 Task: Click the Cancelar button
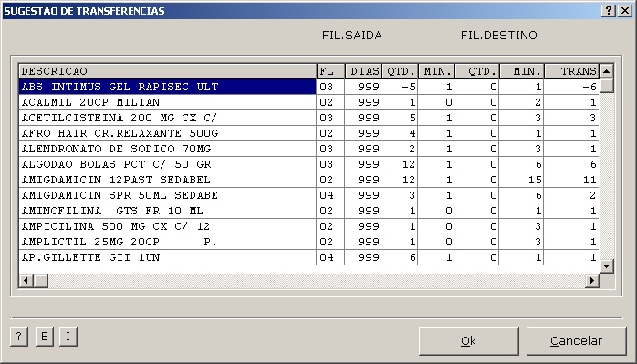pos(577,341)
